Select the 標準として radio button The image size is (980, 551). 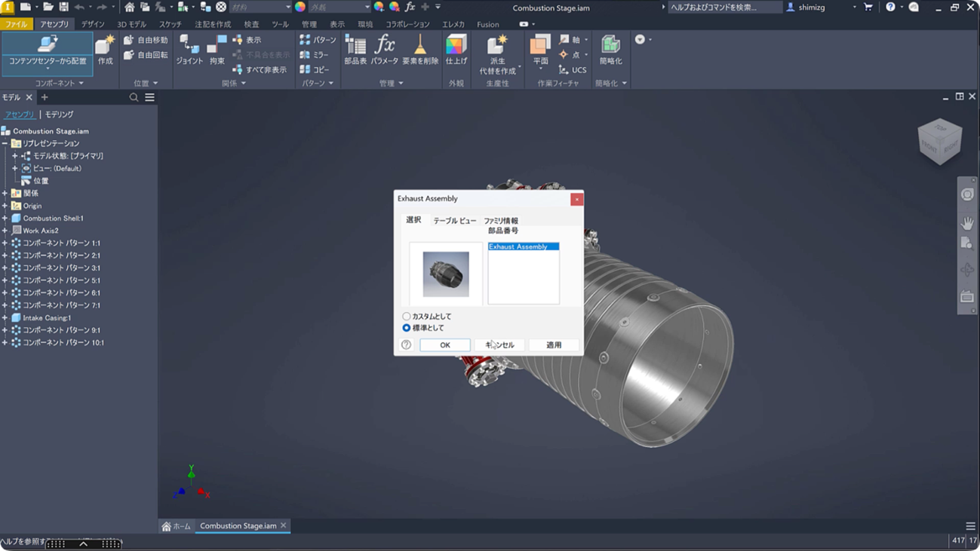coord(407,328)
